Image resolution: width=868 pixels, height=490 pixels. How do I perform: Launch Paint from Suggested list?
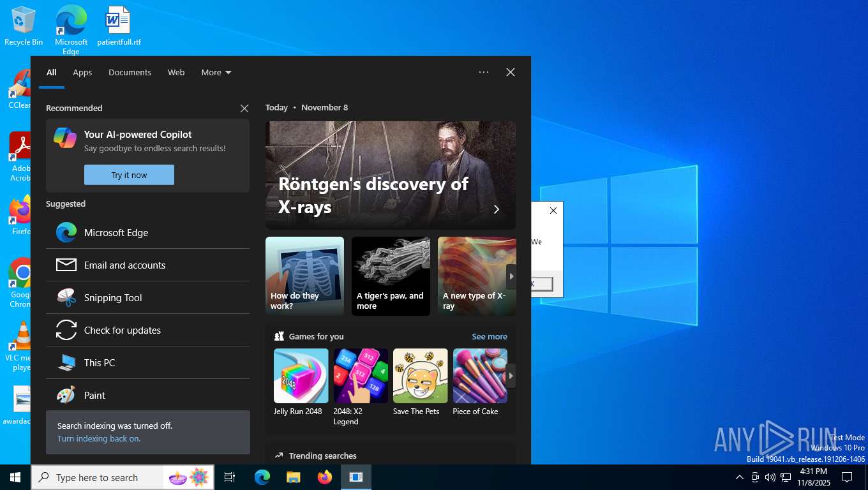(x=147, y=396)
